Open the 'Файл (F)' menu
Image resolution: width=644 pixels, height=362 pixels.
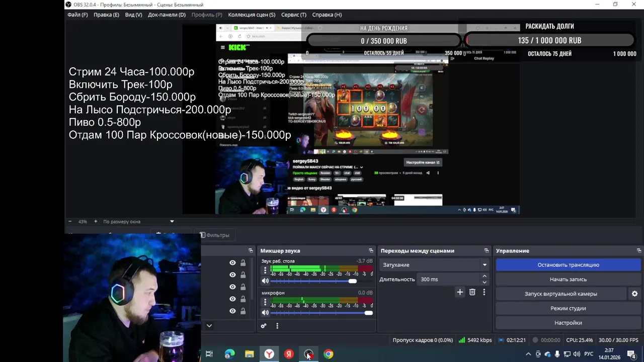pyautogui.click(x=77, y=15)
